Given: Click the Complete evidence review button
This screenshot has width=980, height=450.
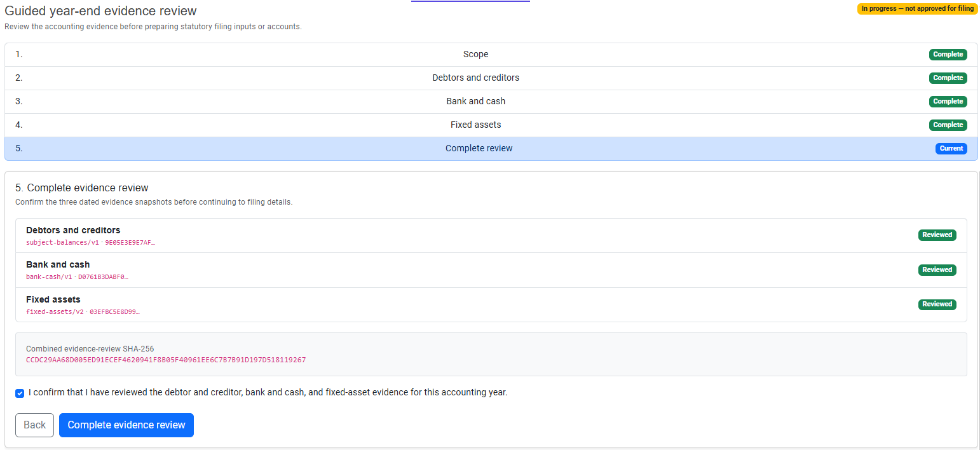Looking at the screenshot, I should click(126, 425).
